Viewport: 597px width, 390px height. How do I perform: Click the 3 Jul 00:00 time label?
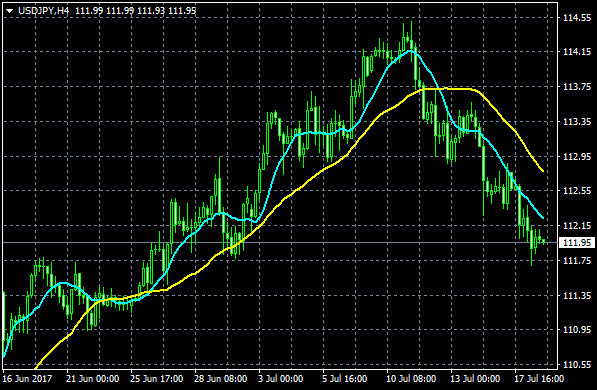281,379
